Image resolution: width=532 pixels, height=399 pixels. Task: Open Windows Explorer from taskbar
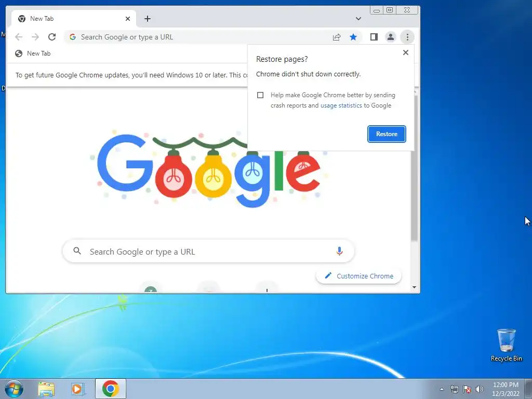pos(46,389)
